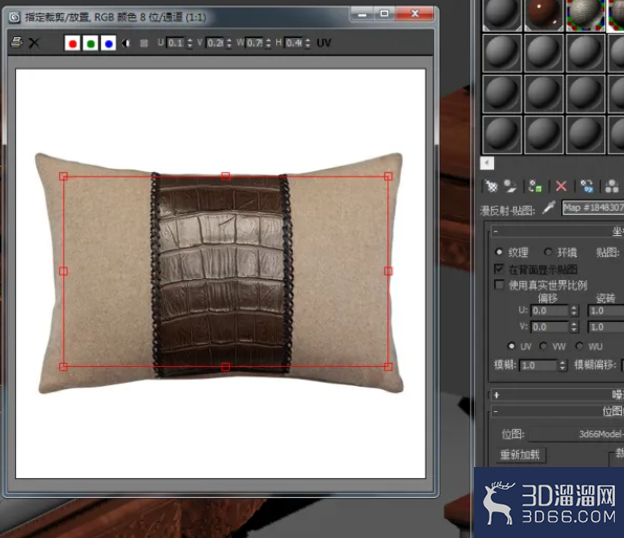Click the V crop value field
Viewport: 624px width, 538px height.
point(215,43)
